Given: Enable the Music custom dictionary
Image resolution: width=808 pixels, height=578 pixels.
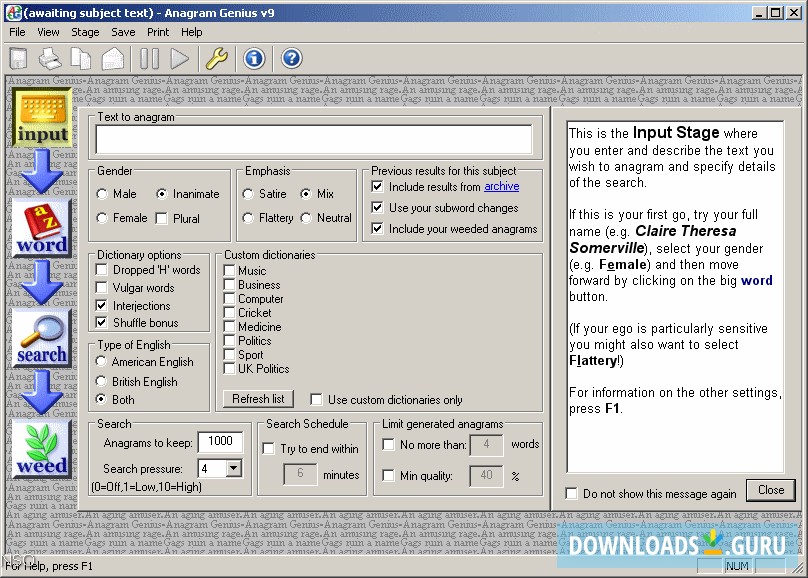Looking at the screenshot, I should (229, 270).
